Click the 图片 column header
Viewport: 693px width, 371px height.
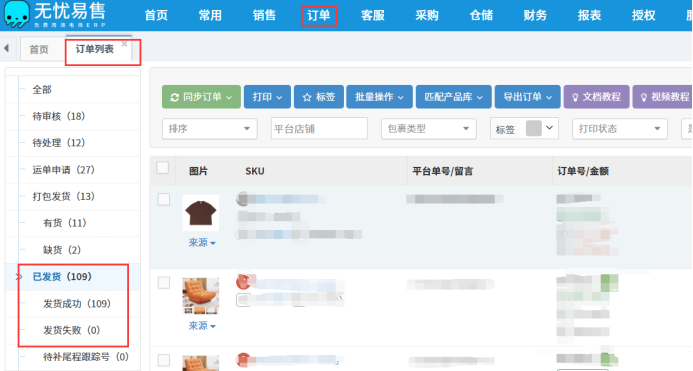click(x=198, y=171)
